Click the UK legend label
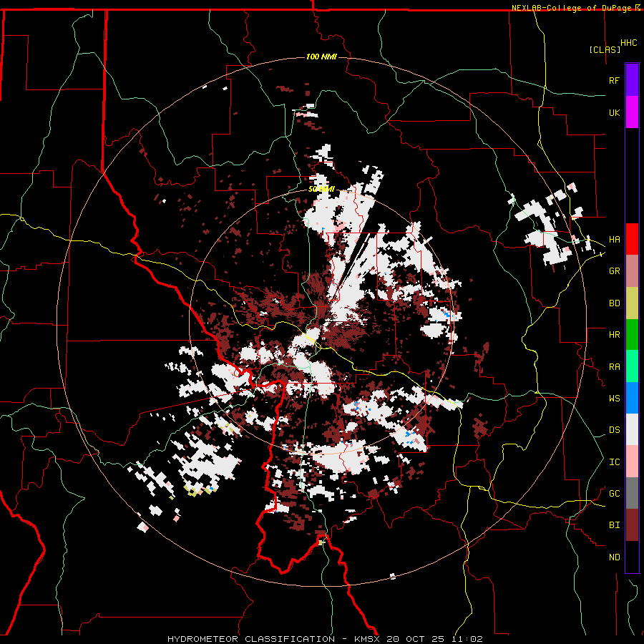Screen dimensions: 644x644 [x=614, y=112]
